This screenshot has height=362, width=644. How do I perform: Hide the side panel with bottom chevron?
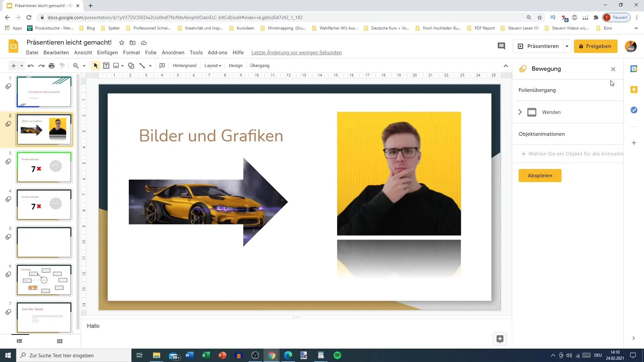pyautogui.click(x=633, y=338)
